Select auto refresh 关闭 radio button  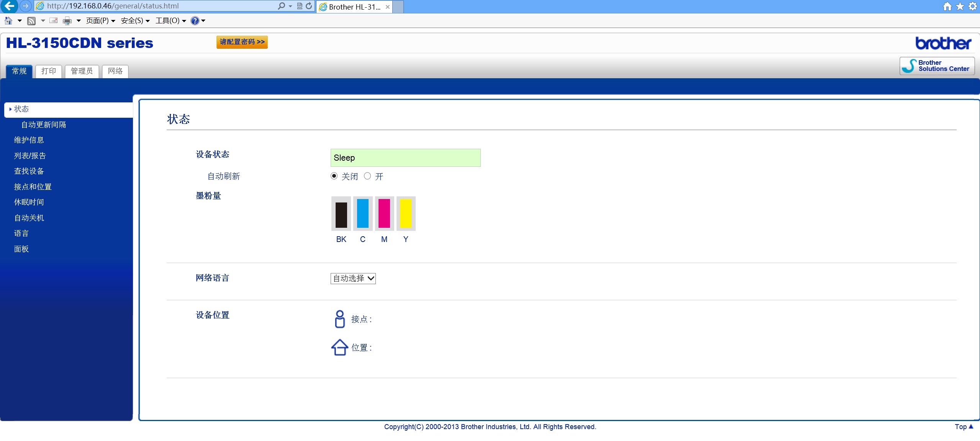[x=334, y=176]
